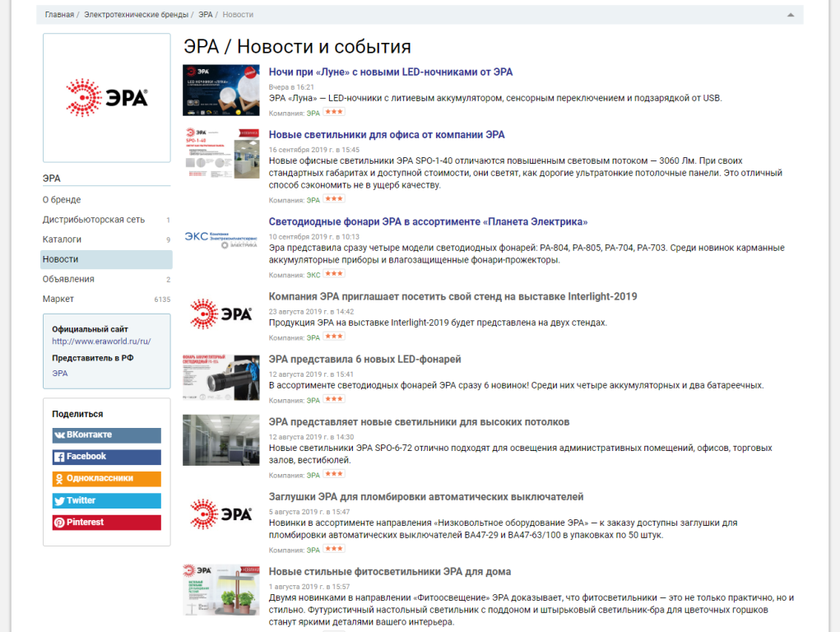Open ЭРА representative in РФ link
Image resolution: width=840 pixels, height=632 pixels.
[60, 374]
